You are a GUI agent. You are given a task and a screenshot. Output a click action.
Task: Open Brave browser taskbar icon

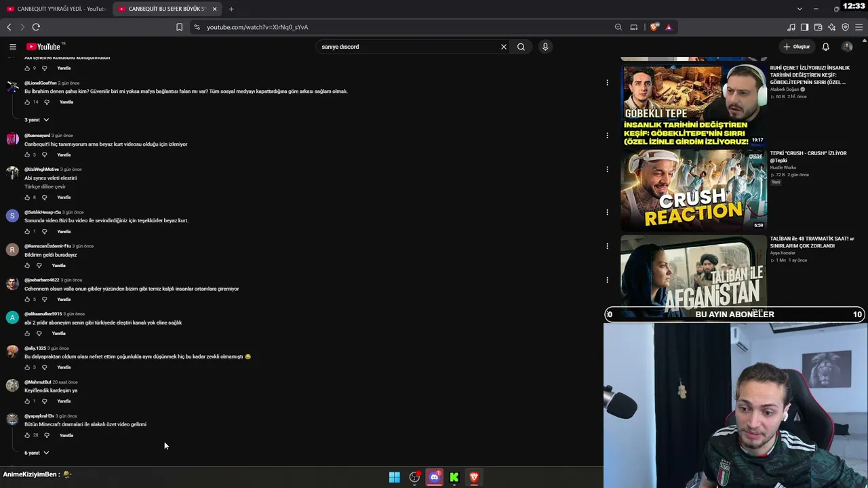pos(474,477)
